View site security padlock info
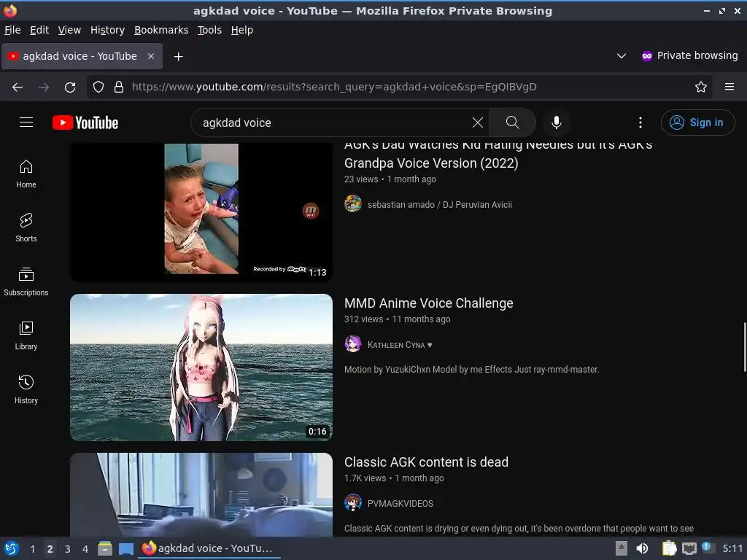This screenshot has height=560, width=747. [x=119, y=87]
